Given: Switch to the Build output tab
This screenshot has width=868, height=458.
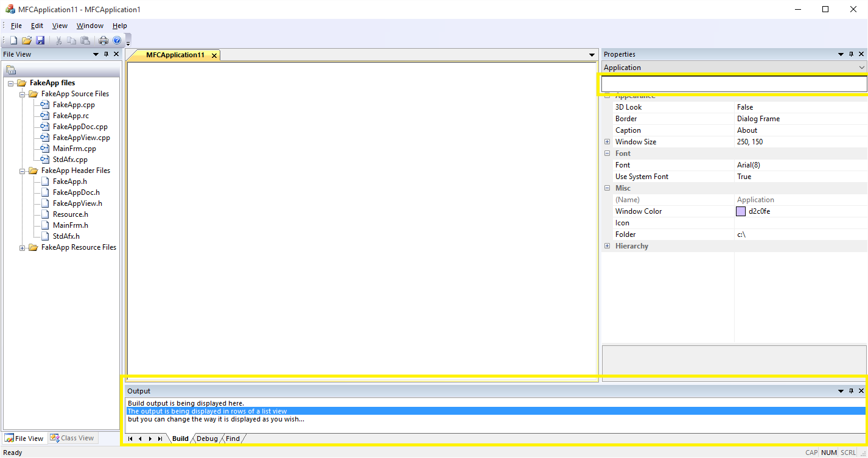Looking at the screenshot, I should pos(180,439).
